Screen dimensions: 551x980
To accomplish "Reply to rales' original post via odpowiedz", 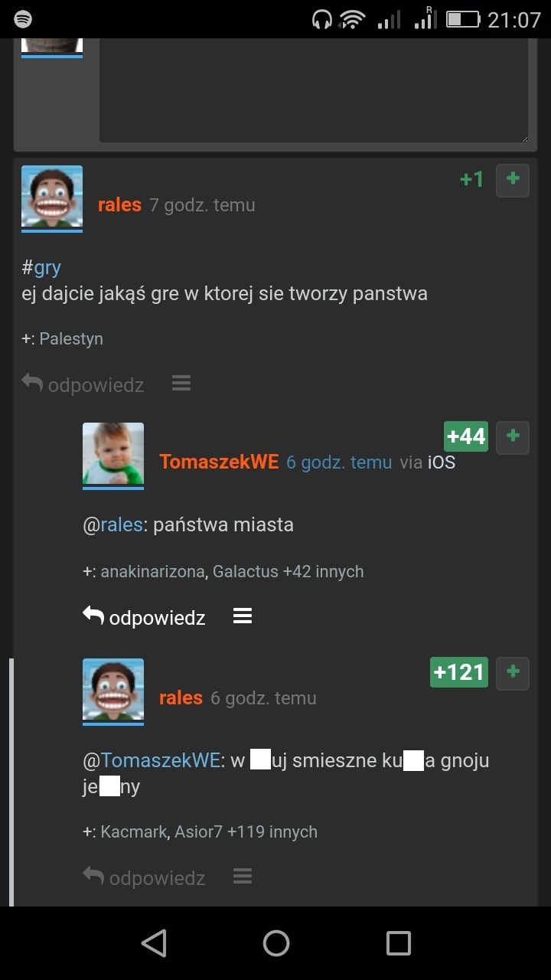I will click(83, 384).
